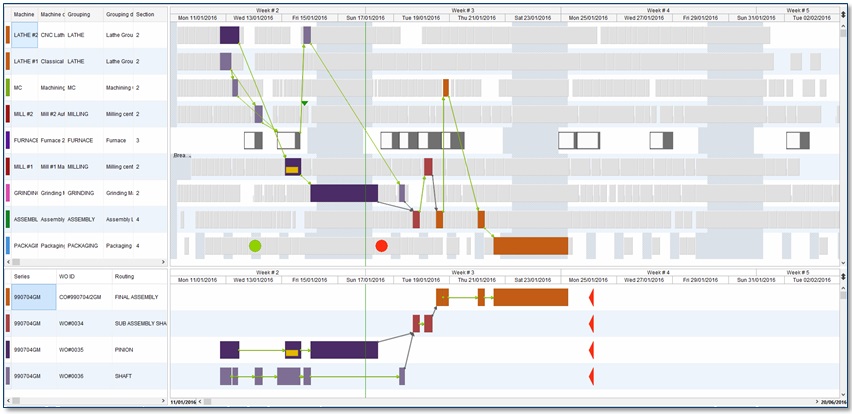Image resolution: width=852 pixels, height=414 pixels.
Task: Click Fri 15/01/2016 in the upper timeline header
Action: pyautogui.click(x=309, y=17)
